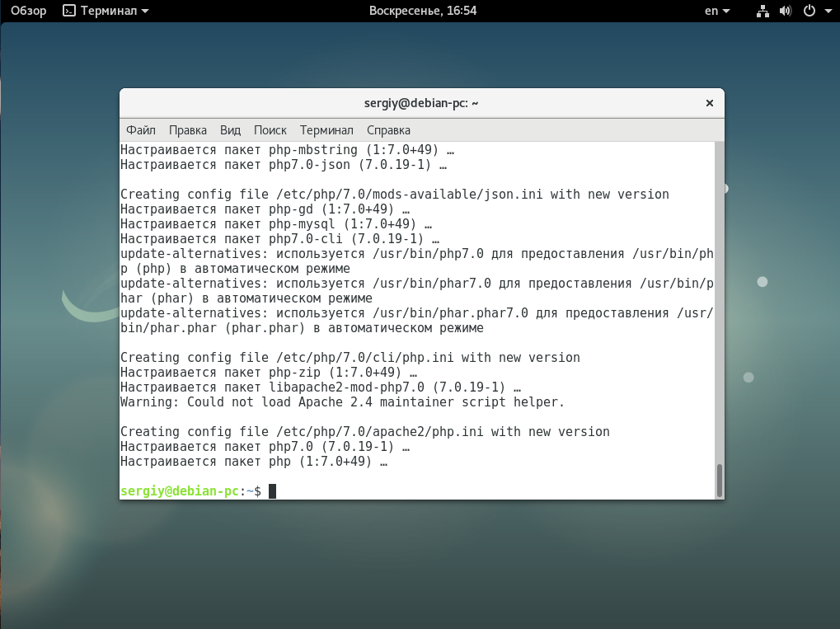
Task: Click the power icon in the top panel
Action: (809, 11)
